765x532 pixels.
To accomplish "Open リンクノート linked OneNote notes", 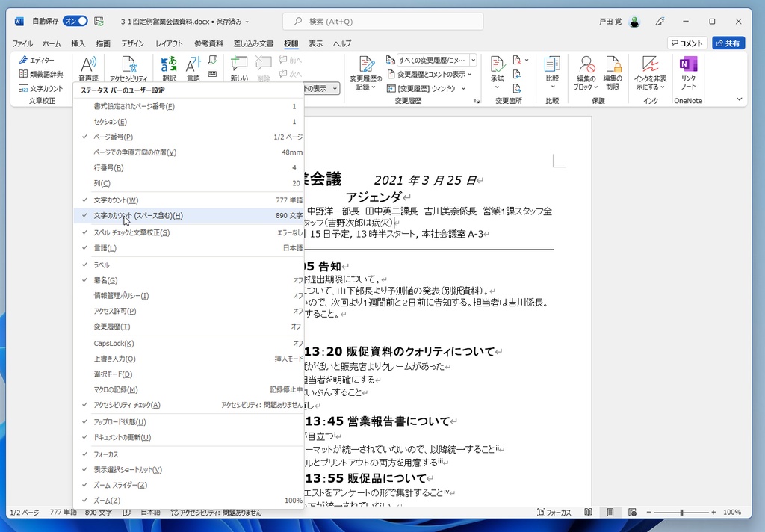I will [688, 72].
